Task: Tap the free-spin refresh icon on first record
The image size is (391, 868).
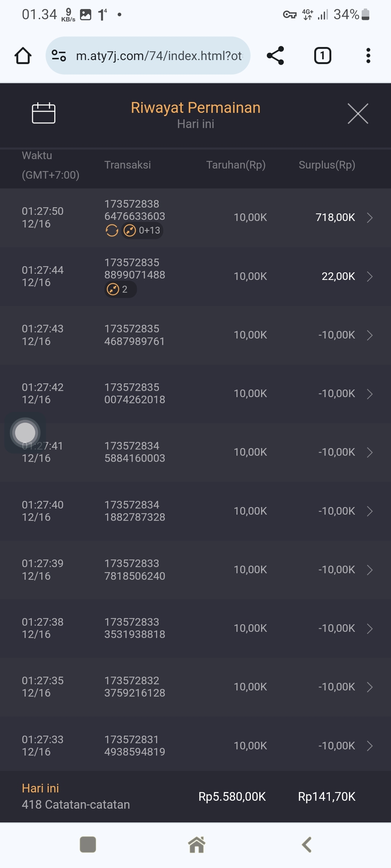Action: click(112, 230)
